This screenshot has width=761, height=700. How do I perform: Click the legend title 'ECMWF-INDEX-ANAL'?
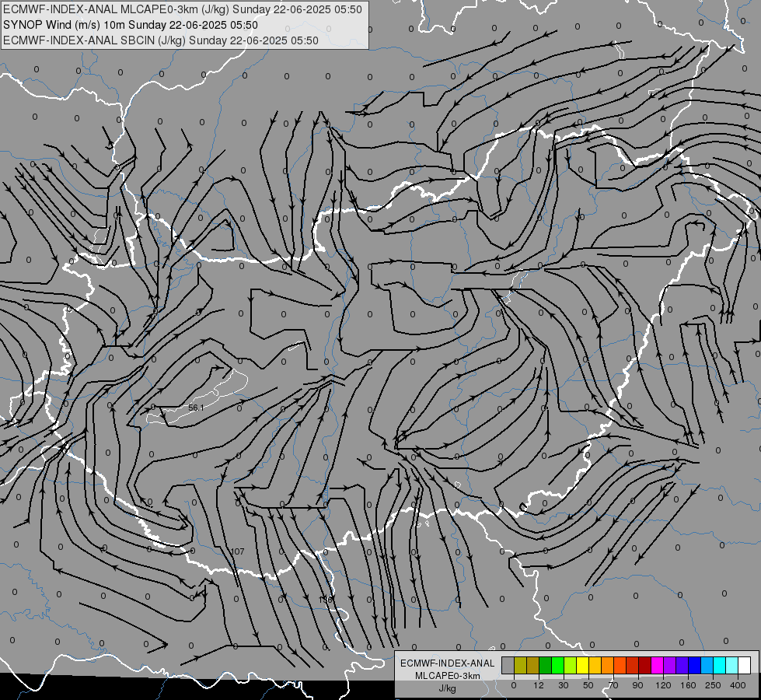click(x=448, y=663)
